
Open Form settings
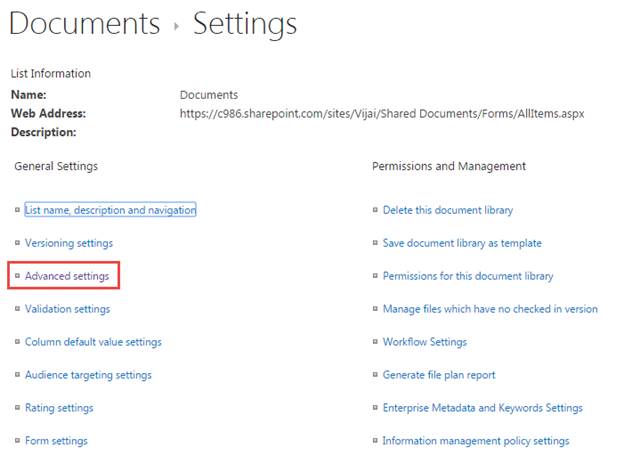pos(56,441)
